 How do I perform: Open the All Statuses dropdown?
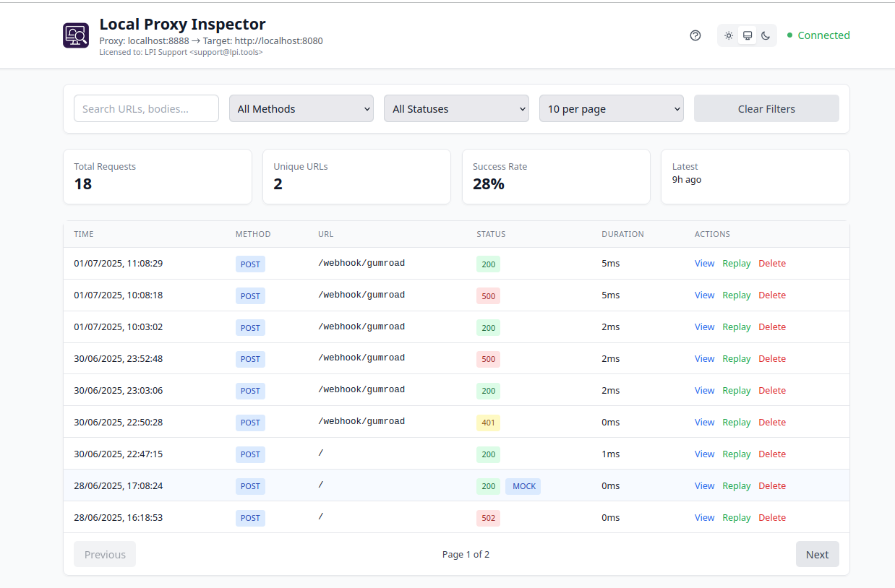coord(456,108)
